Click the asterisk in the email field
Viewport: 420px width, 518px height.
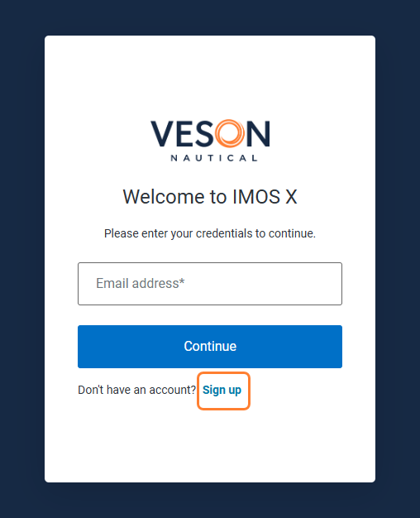(182, 281)
